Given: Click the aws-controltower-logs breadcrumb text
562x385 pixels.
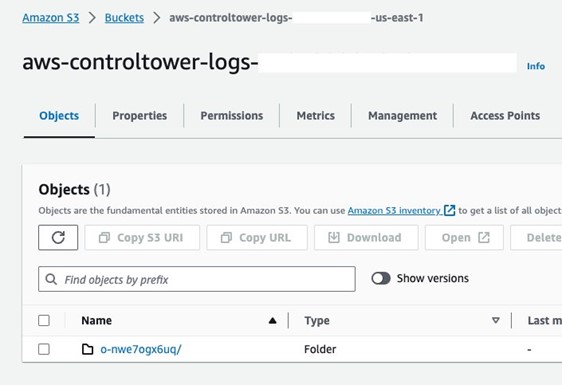Looking at the screenshot, I should (x=296, y=18).
